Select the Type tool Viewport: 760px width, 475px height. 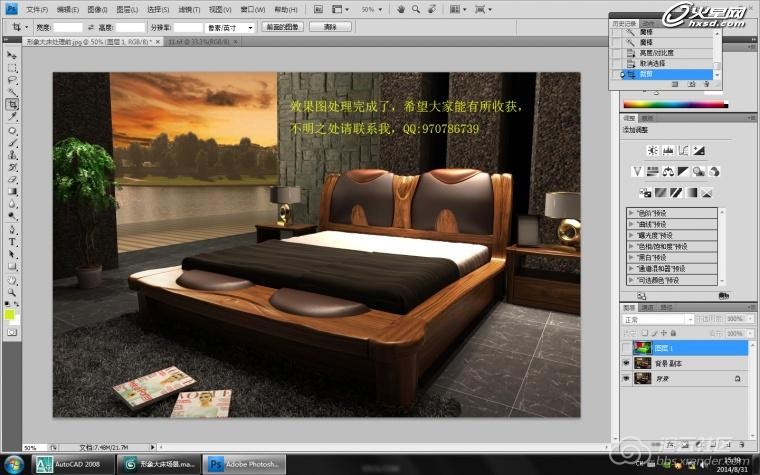12,242
